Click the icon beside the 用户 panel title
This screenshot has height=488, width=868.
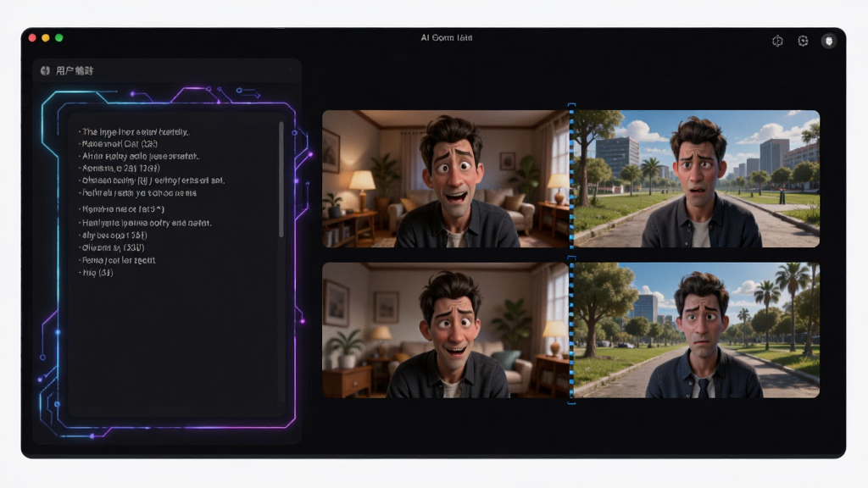click(46, 71)
